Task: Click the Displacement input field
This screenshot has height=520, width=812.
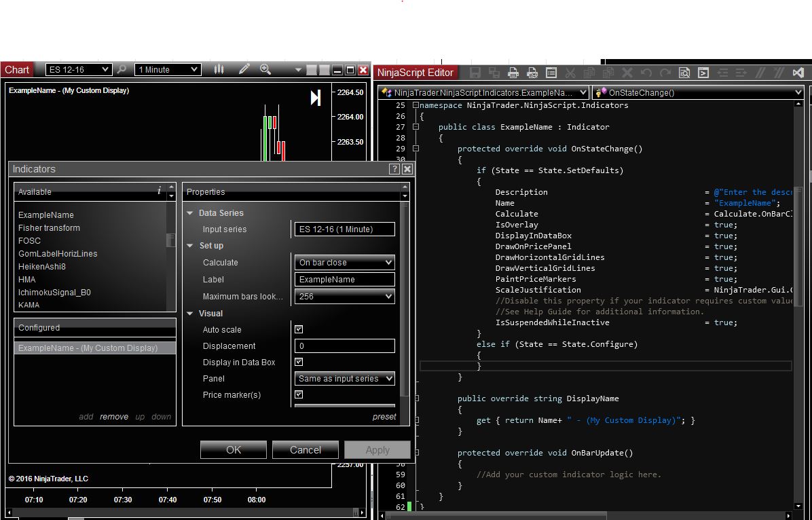Action: coord(345,346)
